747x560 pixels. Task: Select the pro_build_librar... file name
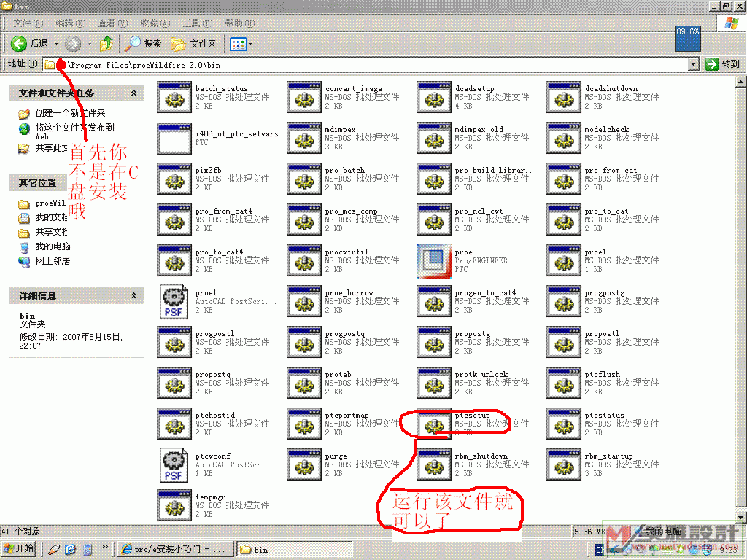click(x=495, y=171)
